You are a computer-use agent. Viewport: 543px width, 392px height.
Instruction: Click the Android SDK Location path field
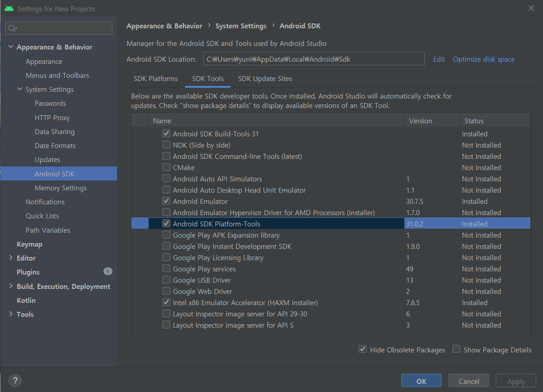point(314,59)
